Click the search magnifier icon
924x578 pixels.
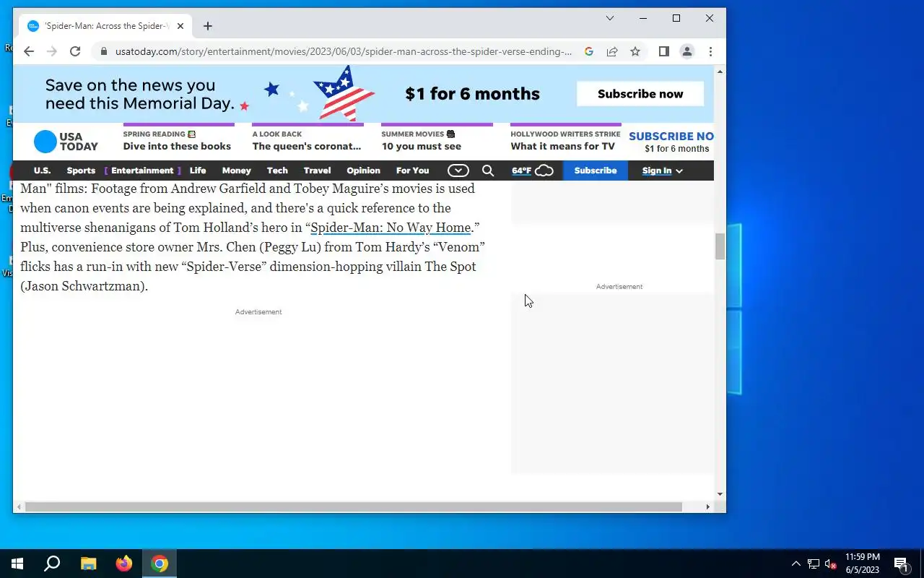488,171
